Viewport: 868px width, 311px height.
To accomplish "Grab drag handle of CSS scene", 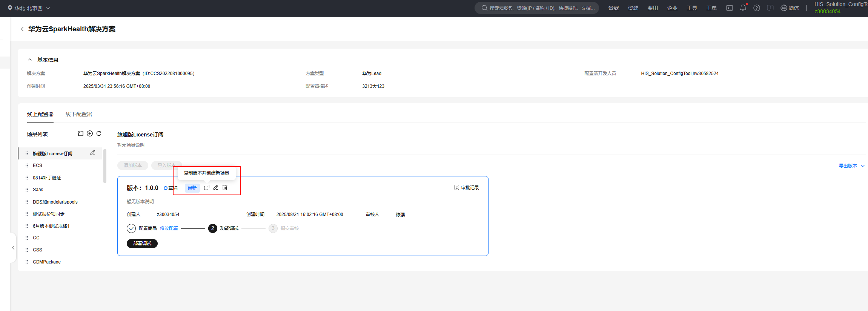I will (x=27, y=250).
